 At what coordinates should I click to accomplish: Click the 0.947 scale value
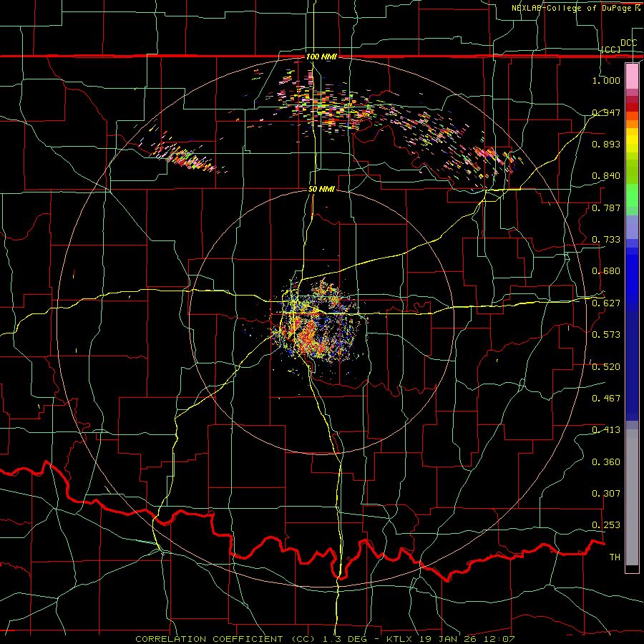(606, 112)
